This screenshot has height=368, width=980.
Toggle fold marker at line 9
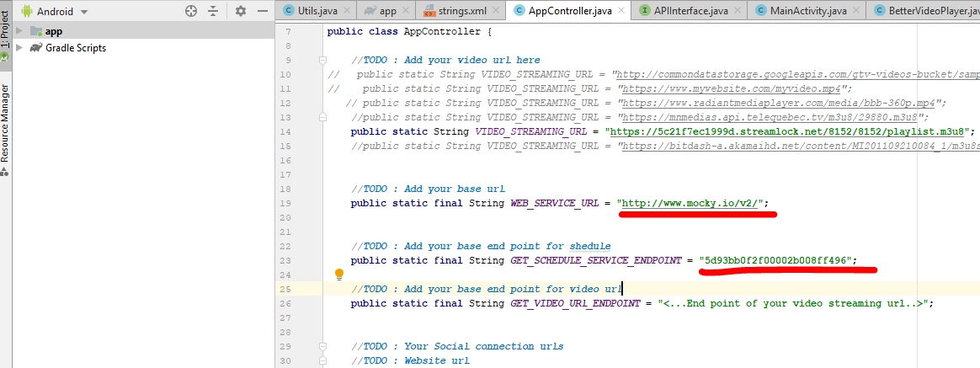[322, 61]
